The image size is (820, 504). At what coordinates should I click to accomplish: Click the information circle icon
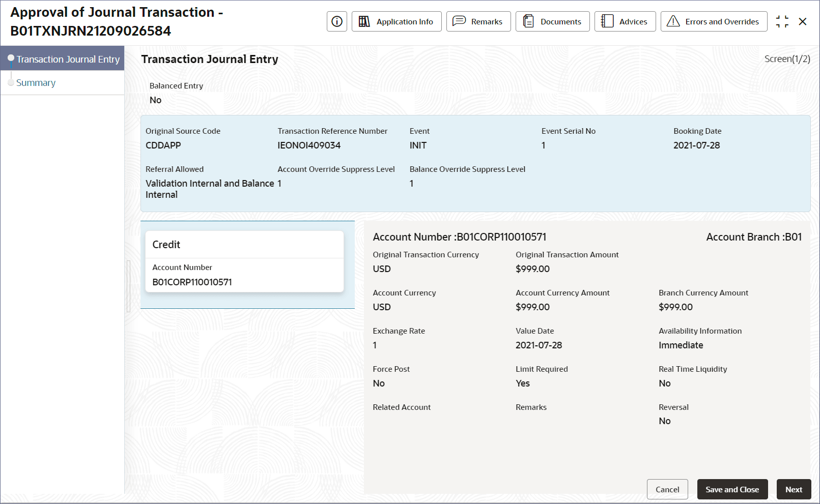(x=336, y=21)
